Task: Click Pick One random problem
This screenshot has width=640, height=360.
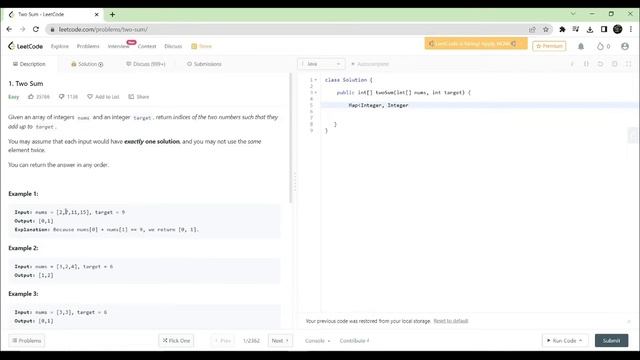Action: click(176, 340)
